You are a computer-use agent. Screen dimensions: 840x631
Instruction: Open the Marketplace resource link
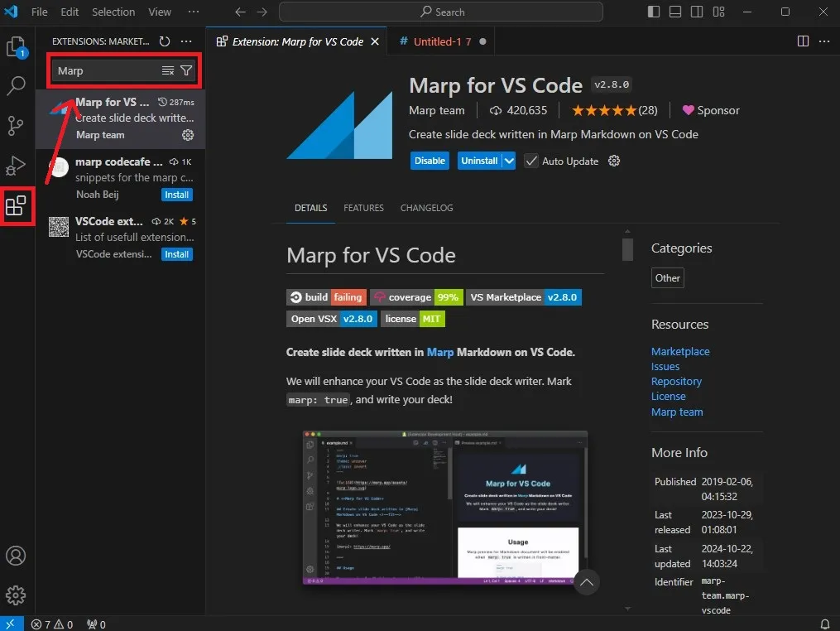click(680, 352)
